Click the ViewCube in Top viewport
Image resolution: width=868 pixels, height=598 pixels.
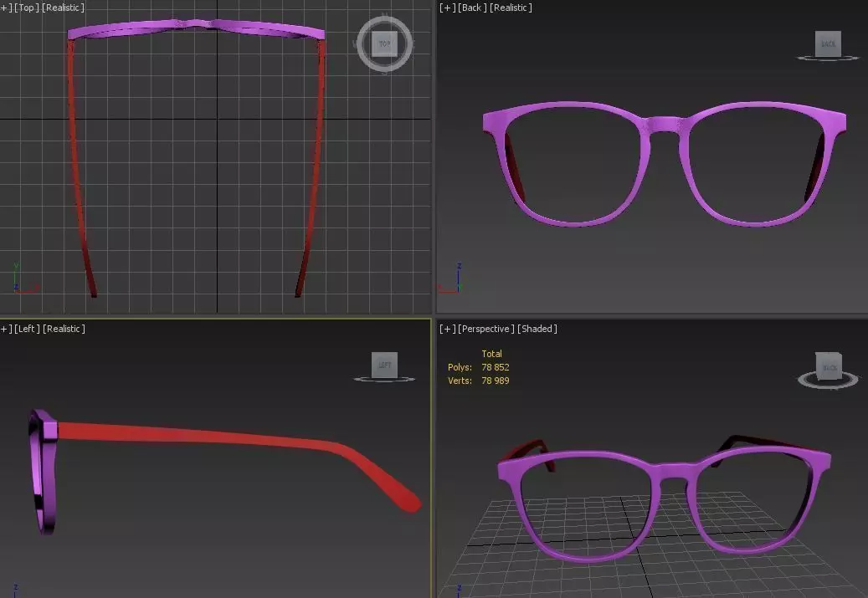point(384,43)
